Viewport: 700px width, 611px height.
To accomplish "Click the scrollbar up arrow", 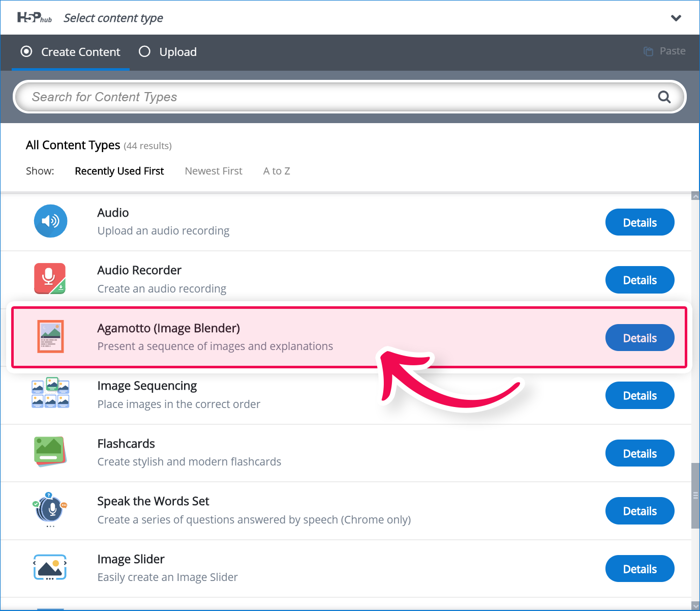I will click(x=695, y=196).
